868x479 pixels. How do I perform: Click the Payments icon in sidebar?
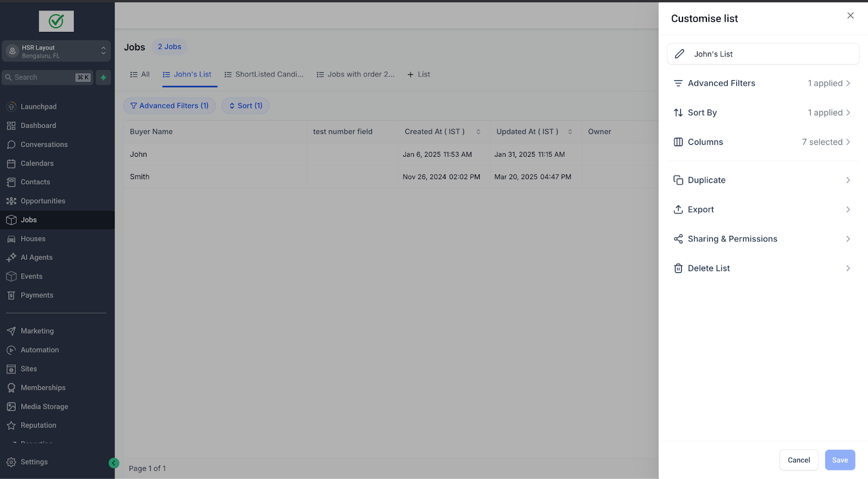click(x=11, y=295)
